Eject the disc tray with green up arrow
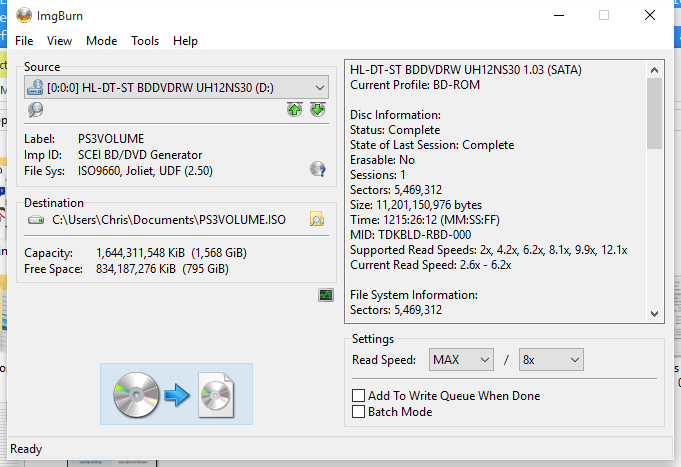 [295, 109]
